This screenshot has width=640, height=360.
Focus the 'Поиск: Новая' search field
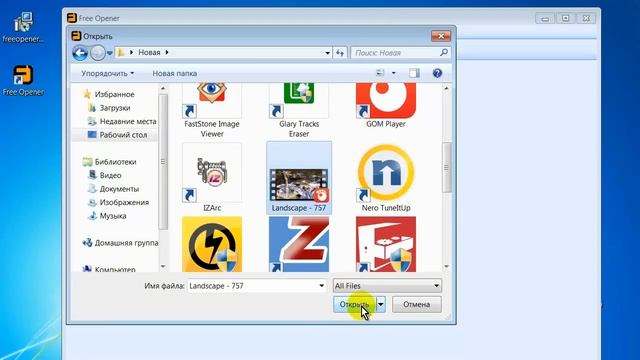(401, 53)
